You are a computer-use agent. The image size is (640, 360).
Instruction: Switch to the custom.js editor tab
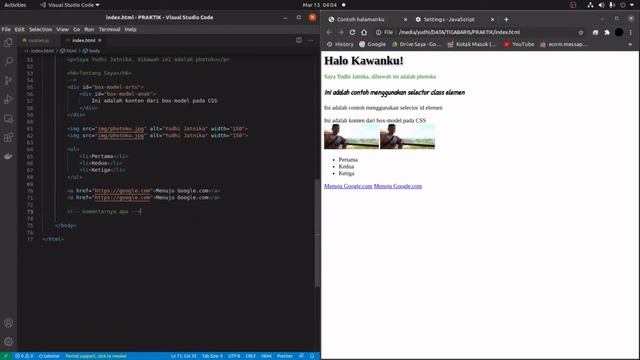[39, 40]
